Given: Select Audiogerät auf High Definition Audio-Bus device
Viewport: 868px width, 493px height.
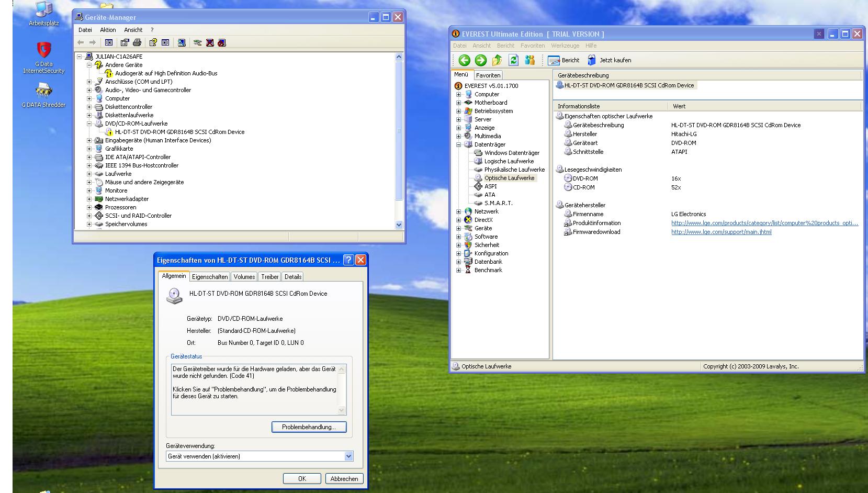Looking at the screenshot, I should pos(166,73).
